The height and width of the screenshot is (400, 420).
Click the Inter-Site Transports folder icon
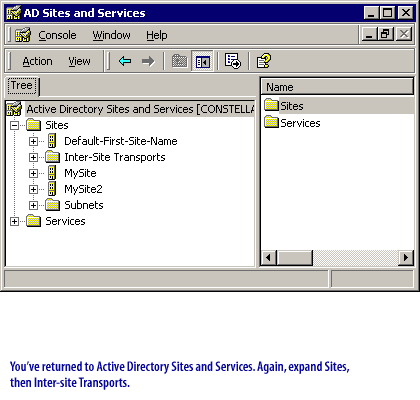[52, 157]
